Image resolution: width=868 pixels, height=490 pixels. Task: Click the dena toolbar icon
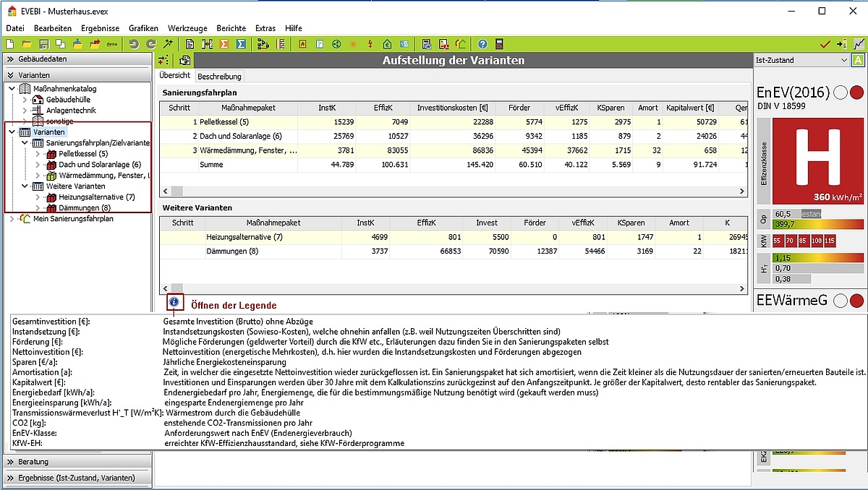click(112, 44)
